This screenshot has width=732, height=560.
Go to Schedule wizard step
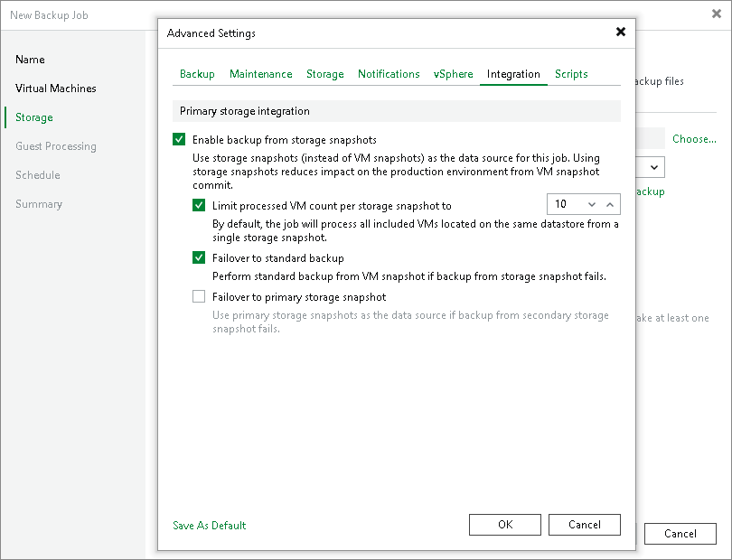tap(38, 175)
